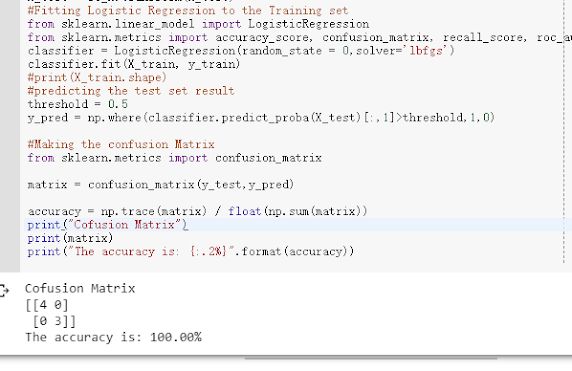Screen dimensions: 572x371
Task: Click the classifier.fit(X_train, y_train) line
Action: 134,64
